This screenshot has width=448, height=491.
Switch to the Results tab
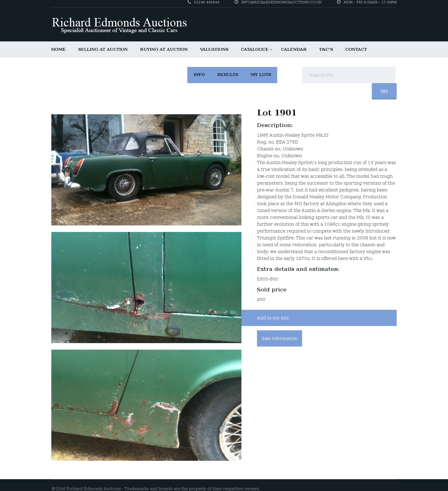[x=228, y=75]
